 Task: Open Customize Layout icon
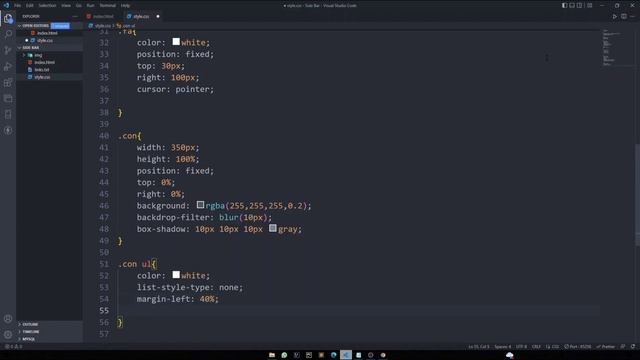pyautogui.click(x=589, y=5)
